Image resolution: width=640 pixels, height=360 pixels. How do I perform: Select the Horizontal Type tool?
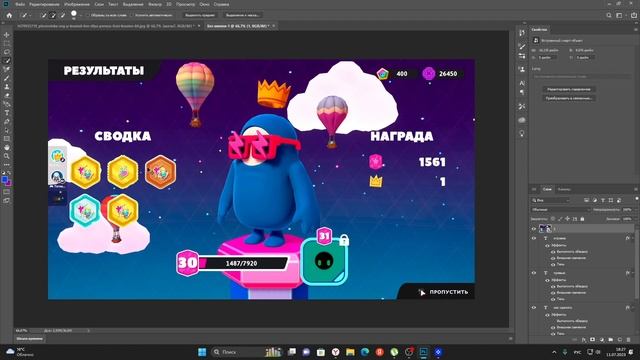pos(7,113)
